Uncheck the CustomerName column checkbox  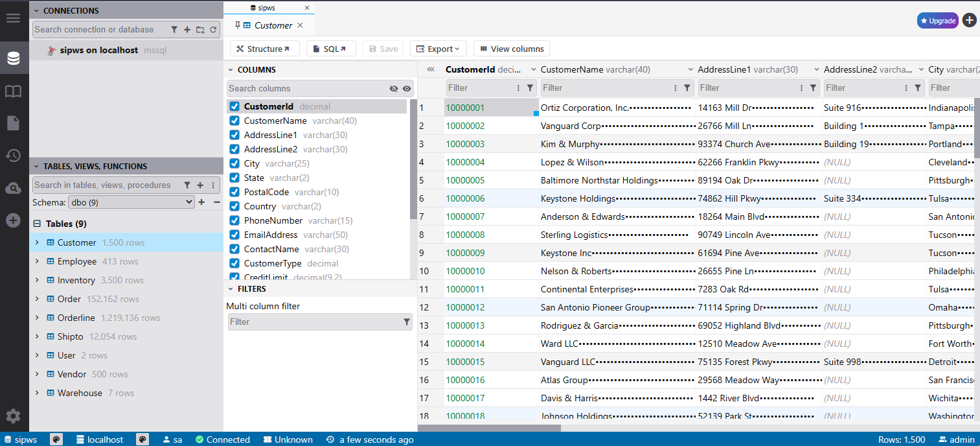234,121
